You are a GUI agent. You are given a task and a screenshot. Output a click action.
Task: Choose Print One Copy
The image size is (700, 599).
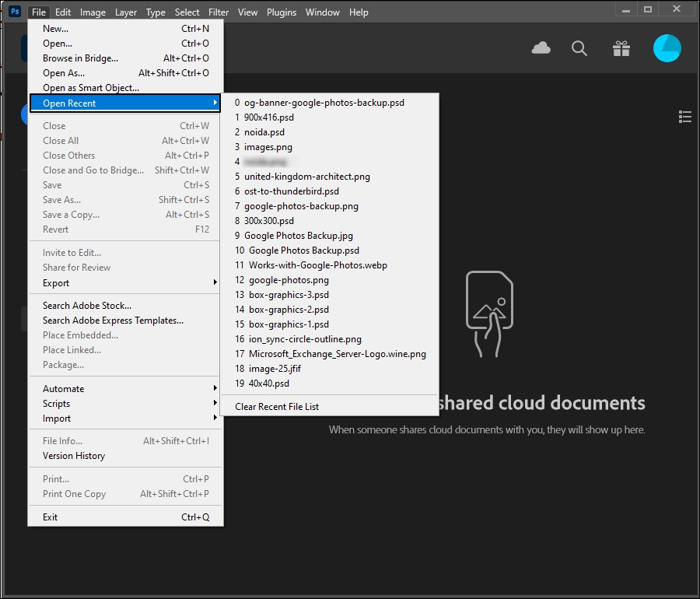pyautogui.click(x=74, y=493)
